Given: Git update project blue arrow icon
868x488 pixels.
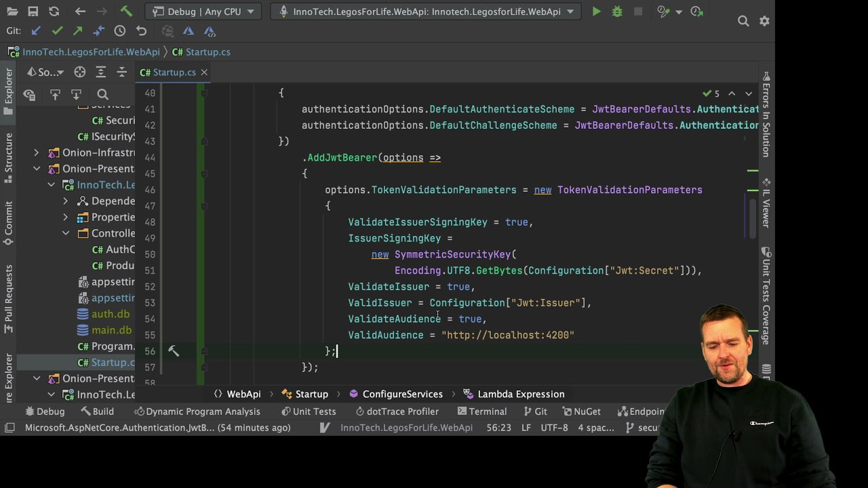Looking at the screenshot, I should tap(36, 30).
